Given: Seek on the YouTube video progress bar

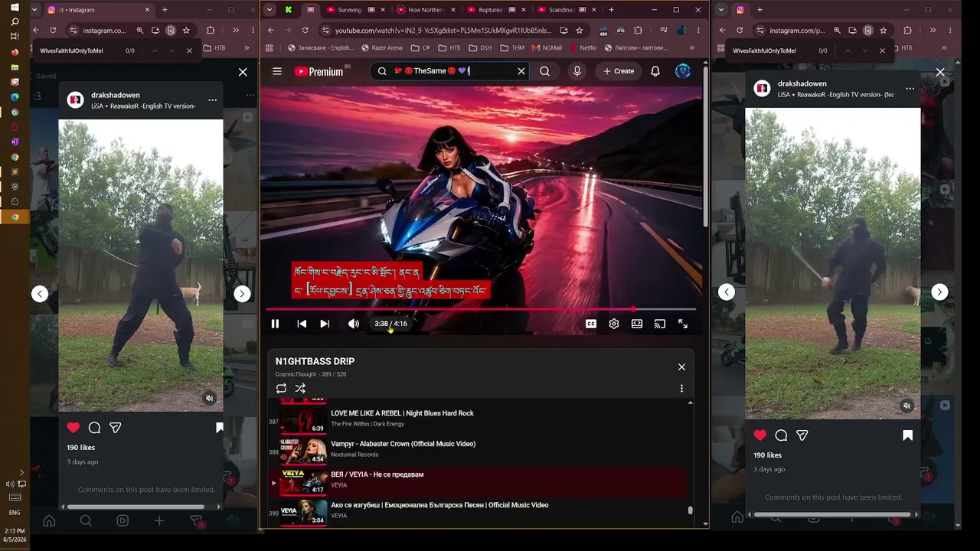Looking at the screenshot, I should pos(481,309).
